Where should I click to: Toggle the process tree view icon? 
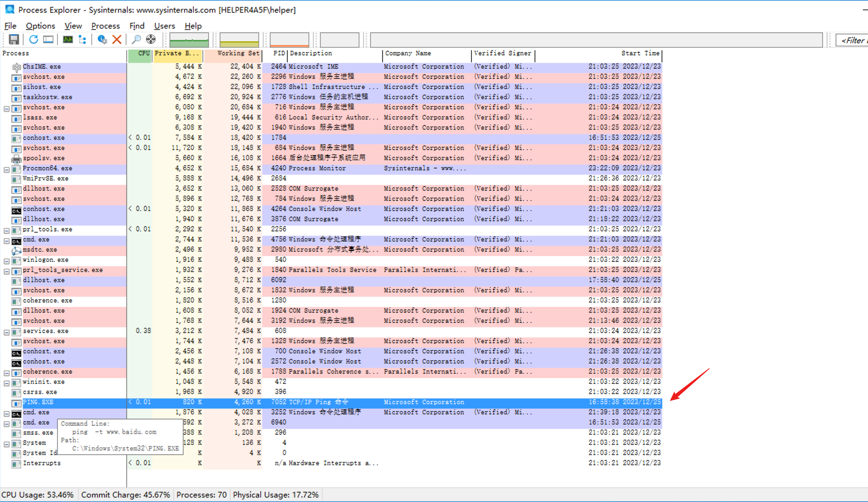[83, 40]
